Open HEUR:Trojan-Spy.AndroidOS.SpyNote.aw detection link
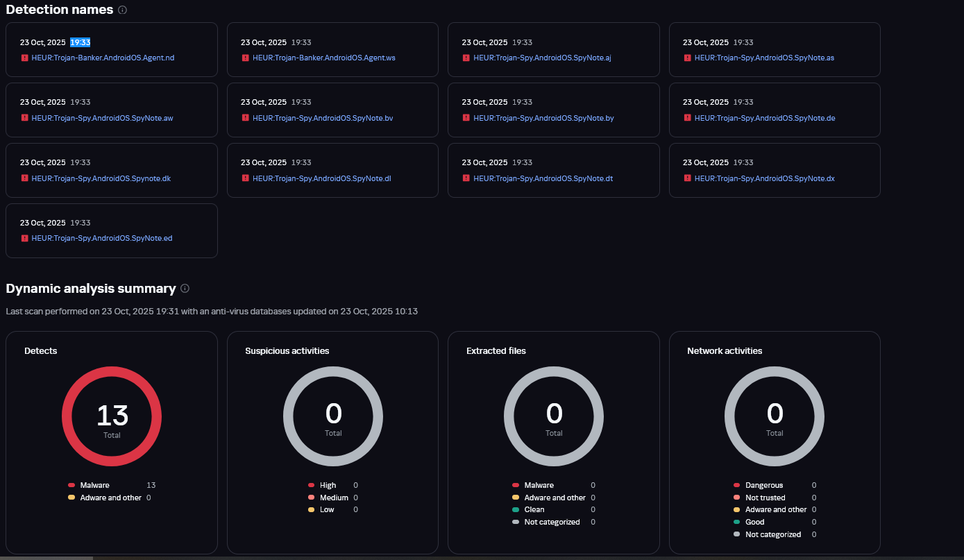Viewport: 964px width, 560px height. 102,119
